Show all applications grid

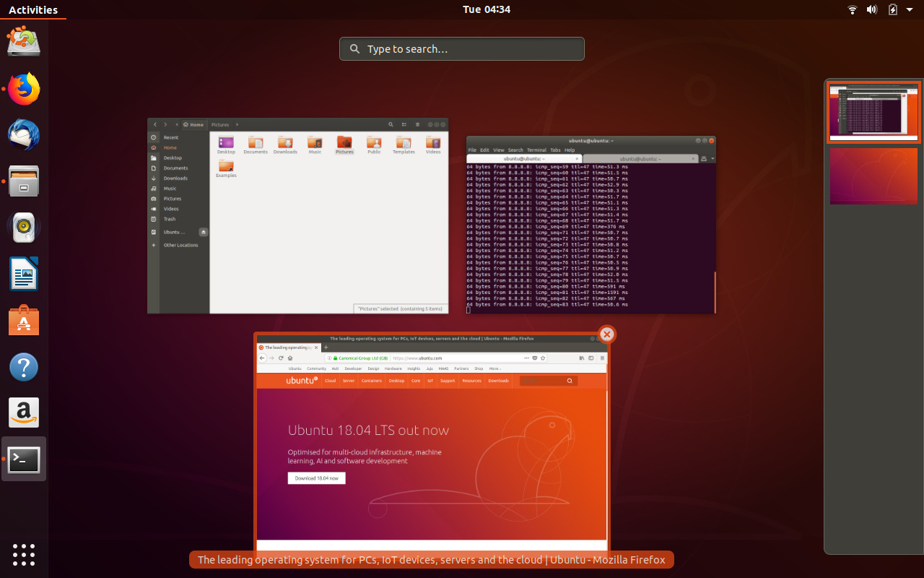click(24, 554)
